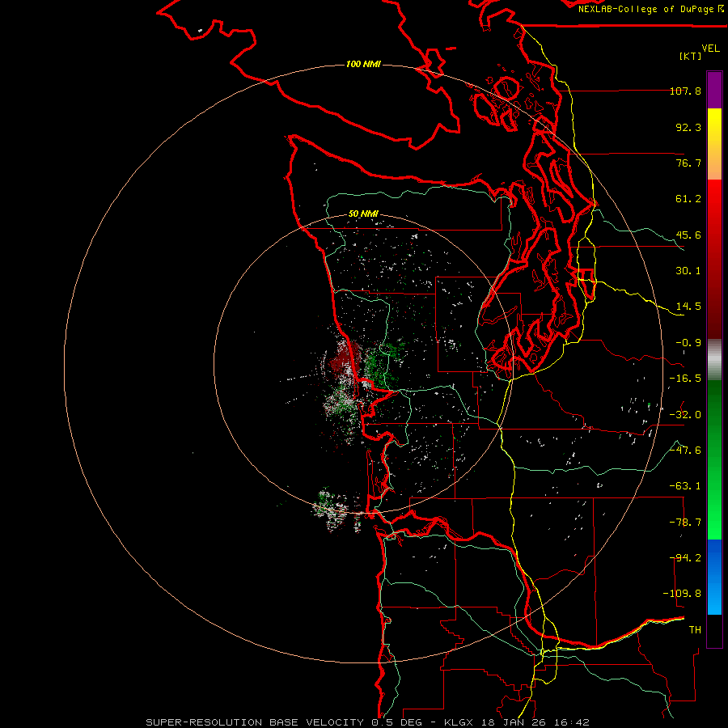Viewport: 728px width, 728px height.
Task: Click the -109.8 velocity legend value
Action: [683, 594]
